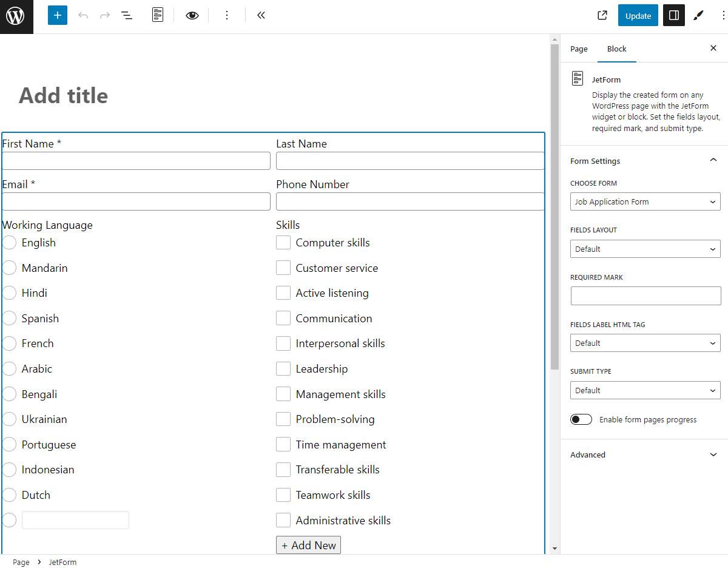Click the eye preview icon in toolbar

(x=192, y=16)
